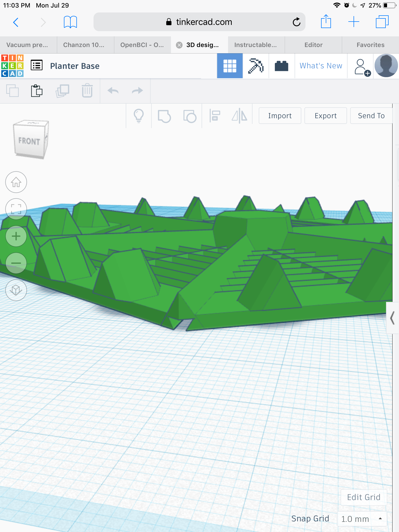Open the user profile avatar
Viewport: 399px width, 532px height.
point(386,66)
